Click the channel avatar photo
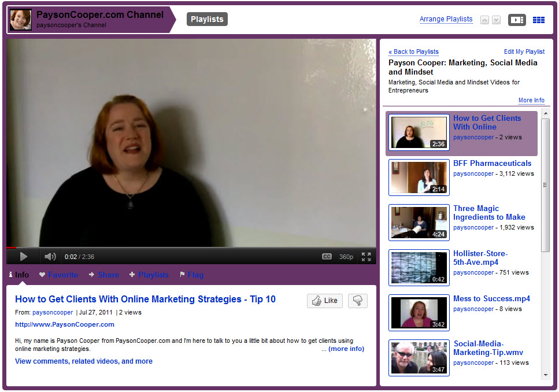 (21, 20)
